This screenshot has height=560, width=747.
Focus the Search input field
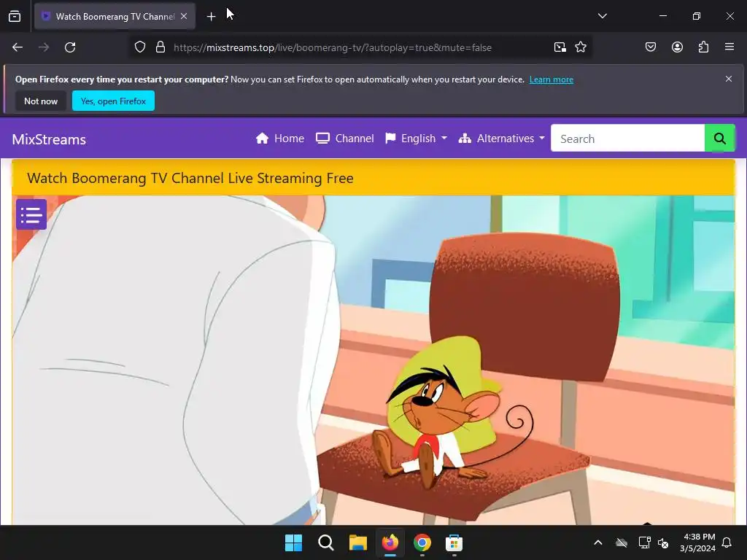pyautogui.click(x=627, y=139)
